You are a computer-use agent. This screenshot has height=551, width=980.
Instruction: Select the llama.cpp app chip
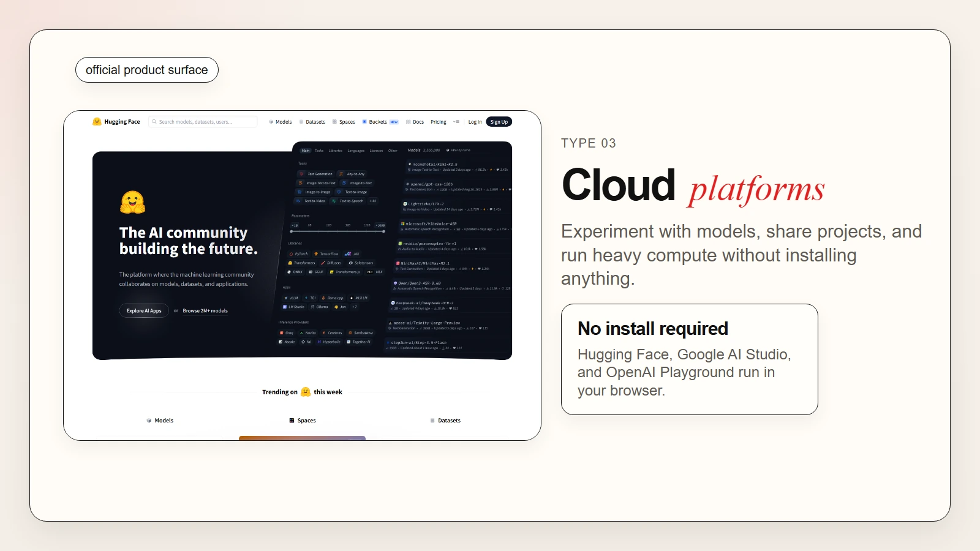click(333, 298)
